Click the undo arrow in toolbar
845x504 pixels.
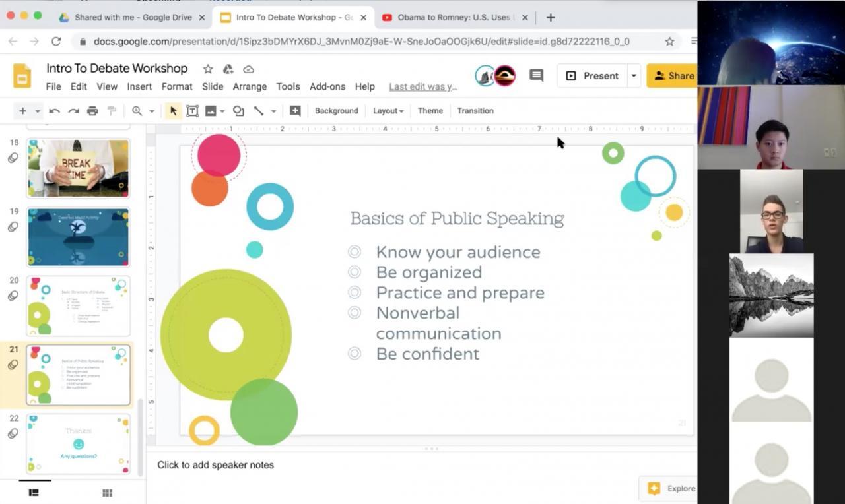[54, 111]
